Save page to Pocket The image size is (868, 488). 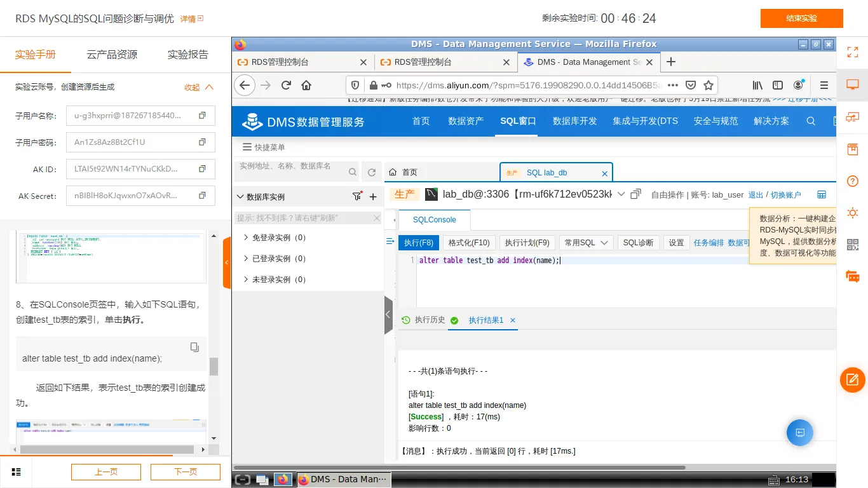pyautogui.click(x=691, y=85)
